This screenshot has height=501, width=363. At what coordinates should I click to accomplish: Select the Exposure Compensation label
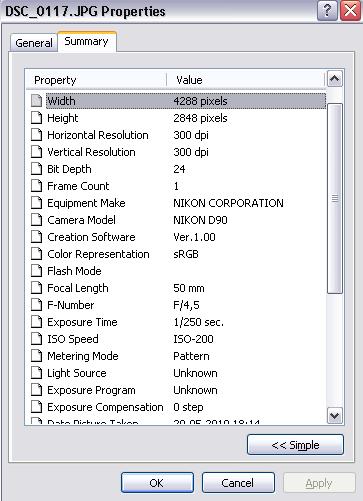[x=105, y=407]
